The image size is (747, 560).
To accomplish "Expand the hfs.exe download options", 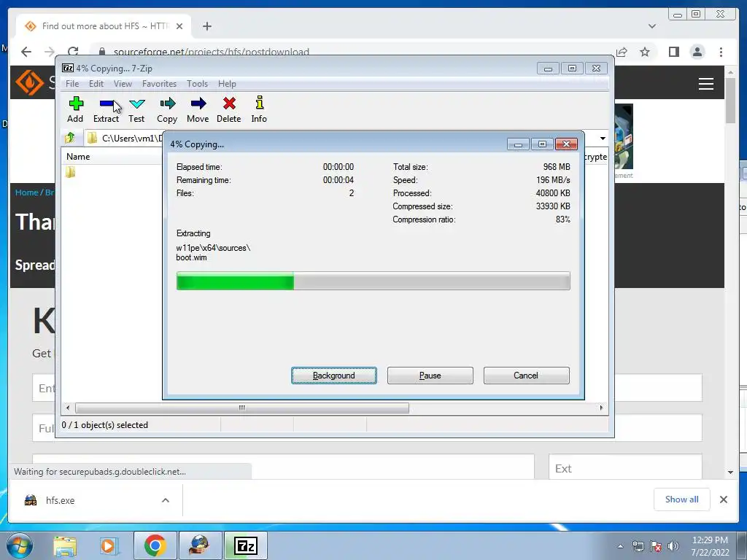I will point(166,500).
